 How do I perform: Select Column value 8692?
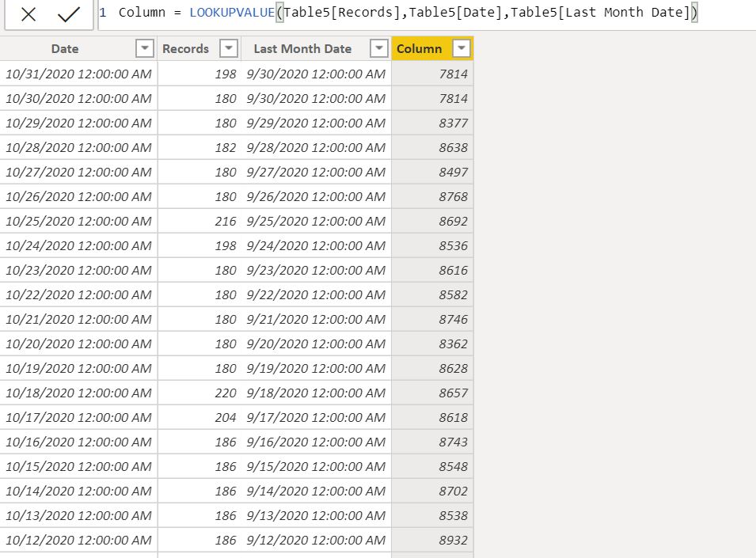[x=432, y=221]
